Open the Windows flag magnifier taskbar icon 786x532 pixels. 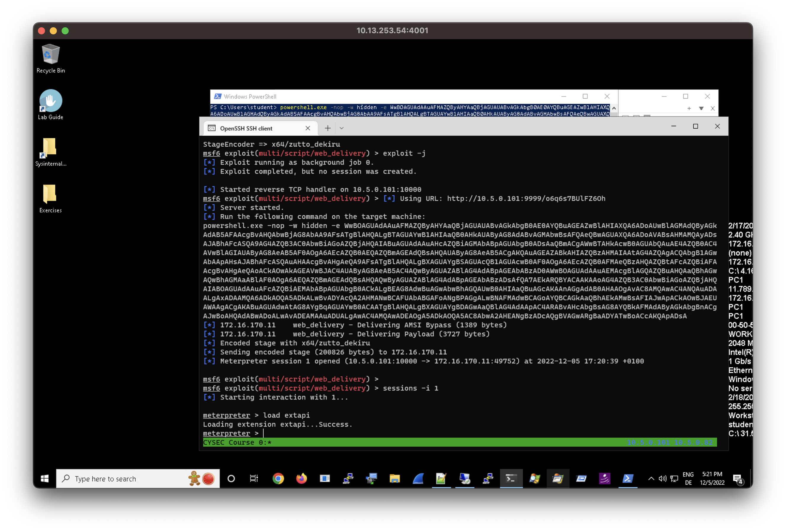pos(534,479)
